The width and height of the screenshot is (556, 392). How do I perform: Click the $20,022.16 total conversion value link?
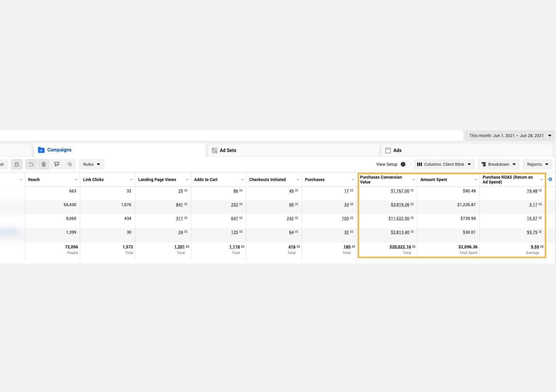pos(400,247)
